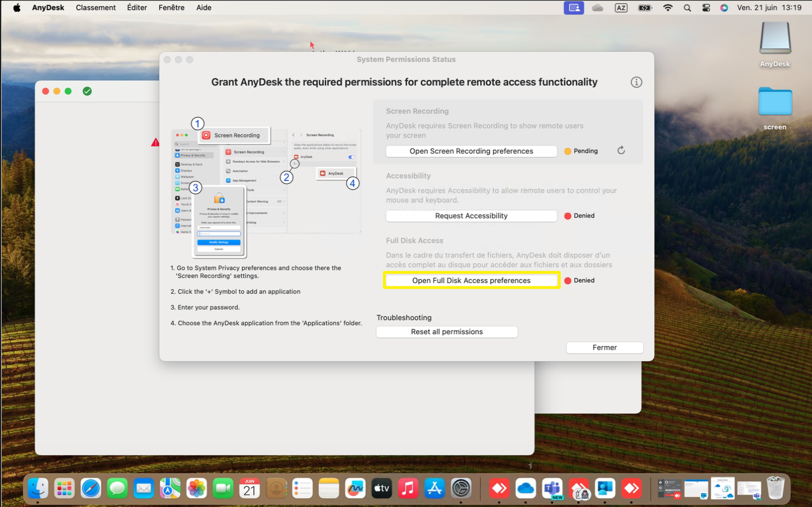
Task: Click Open Screen Recording preferences
Action: coord(472,151)
